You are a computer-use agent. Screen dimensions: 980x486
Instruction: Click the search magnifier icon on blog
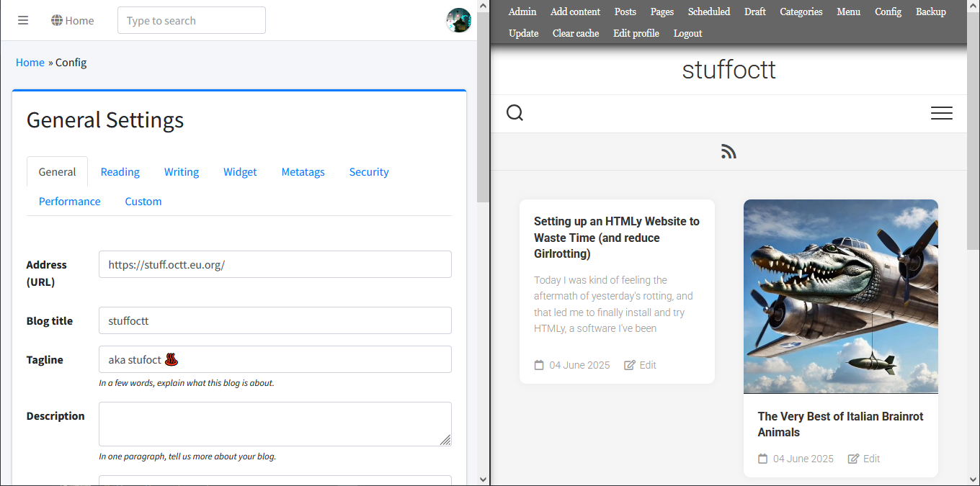point(514,113)
